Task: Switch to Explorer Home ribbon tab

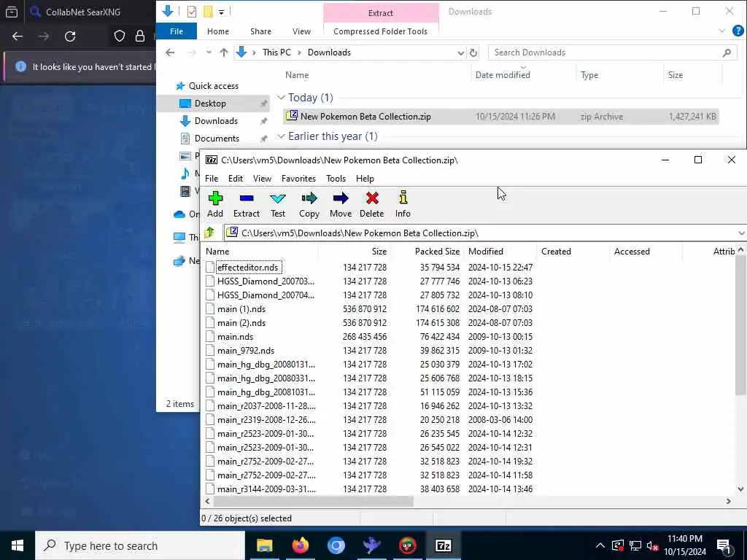Action: pyautogui.click(x=217, y=31)
